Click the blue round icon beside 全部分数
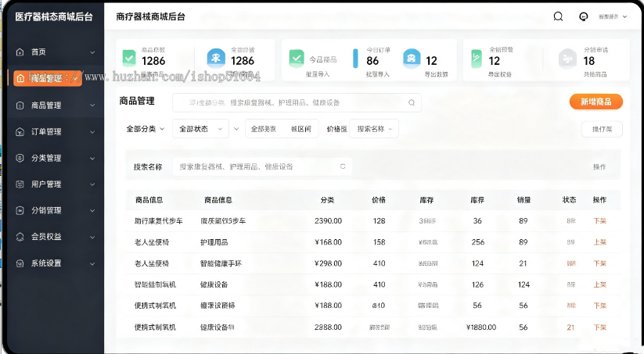The height and width of the screenshot is (354, 644). click(216, 58)
